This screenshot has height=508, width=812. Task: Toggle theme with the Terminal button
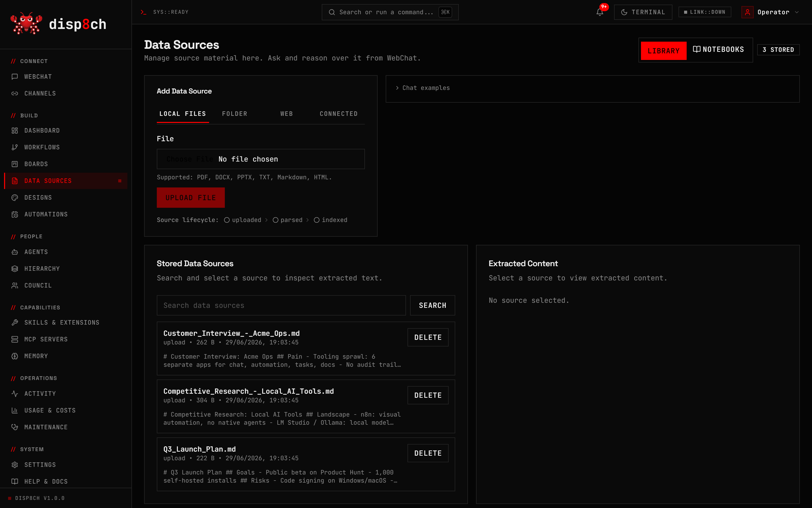pos(643,12)
